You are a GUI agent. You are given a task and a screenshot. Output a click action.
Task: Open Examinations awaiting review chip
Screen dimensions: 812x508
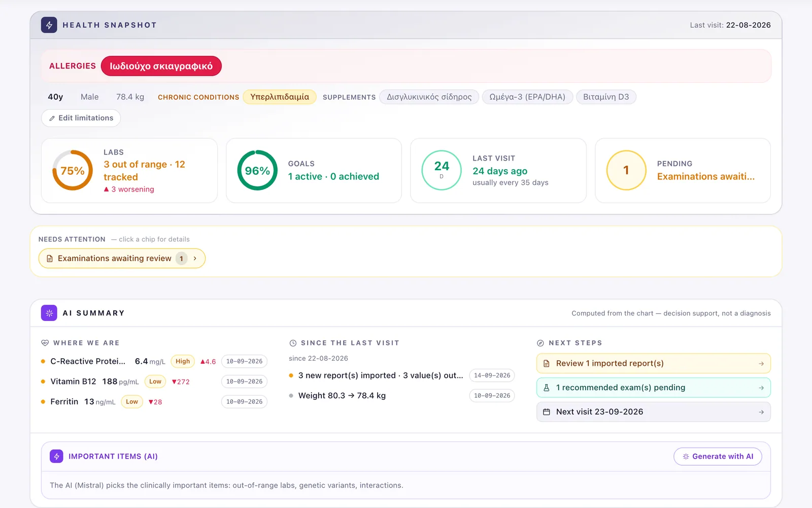(122, 259)
